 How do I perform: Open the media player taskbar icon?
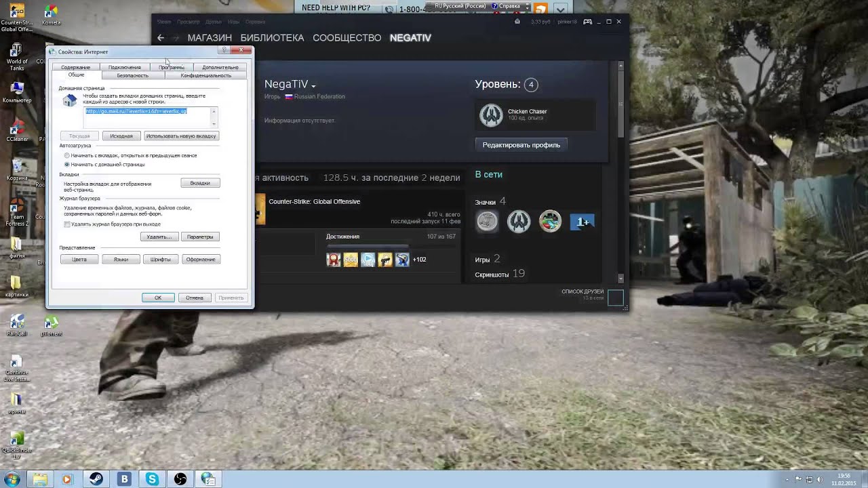(x=66, y=479)
